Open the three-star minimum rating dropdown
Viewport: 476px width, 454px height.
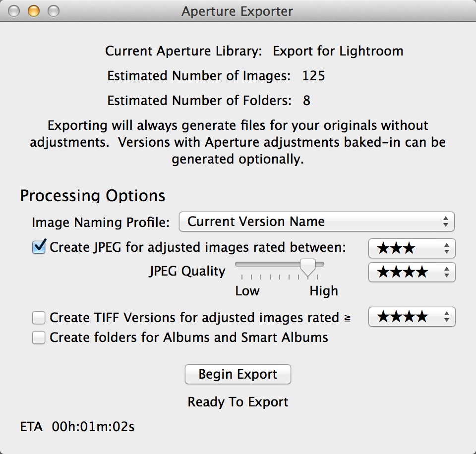click(412, 248)
